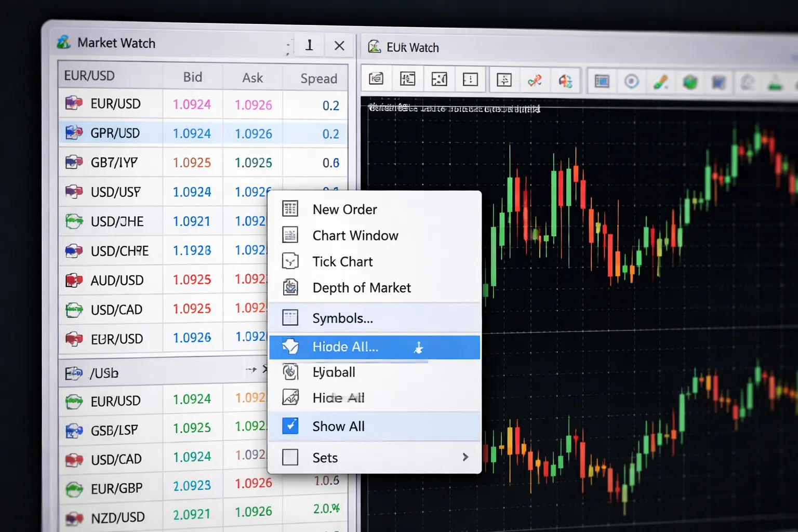
Task: Click the Market Watch title bar app icon
Action: click(64, 42)
